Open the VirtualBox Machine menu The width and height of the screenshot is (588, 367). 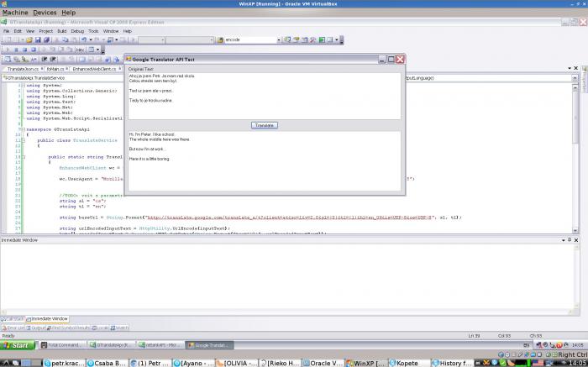tap(15, 13)
